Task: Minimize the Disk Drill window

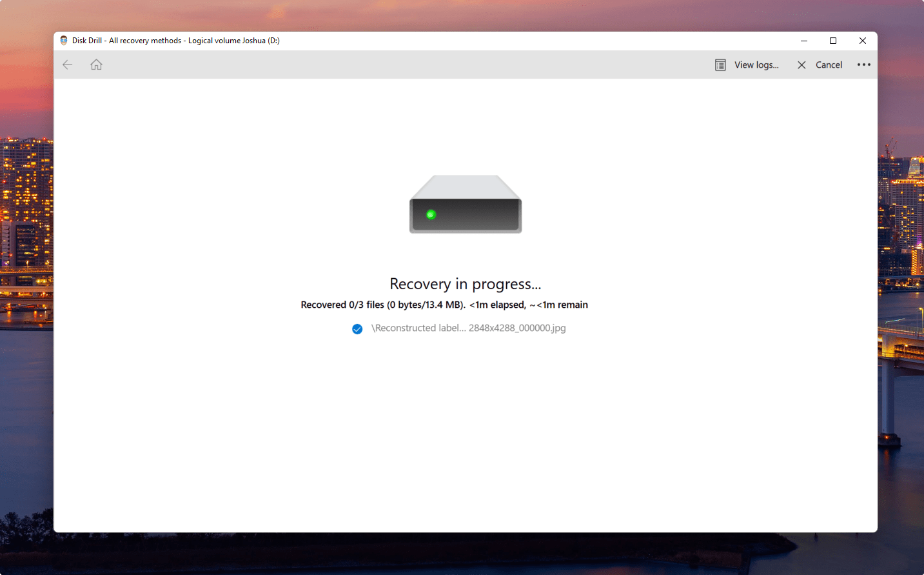Action: point(804,41)
